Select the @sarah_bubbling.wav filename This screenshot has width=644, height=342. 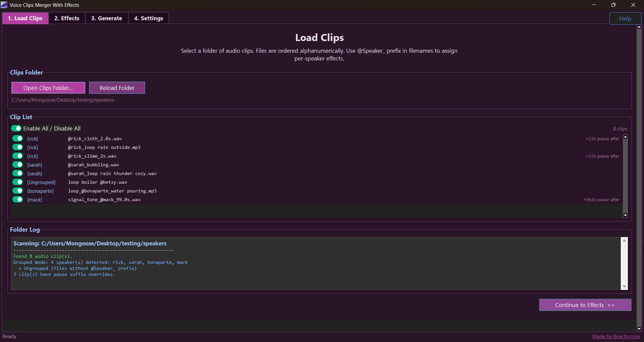coord(93,165)
